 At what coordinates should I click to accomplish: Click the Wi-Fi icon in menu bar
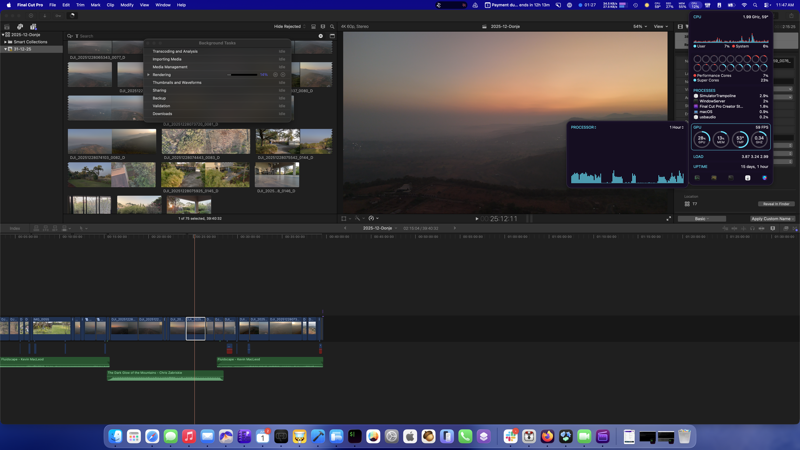[744, 5]
